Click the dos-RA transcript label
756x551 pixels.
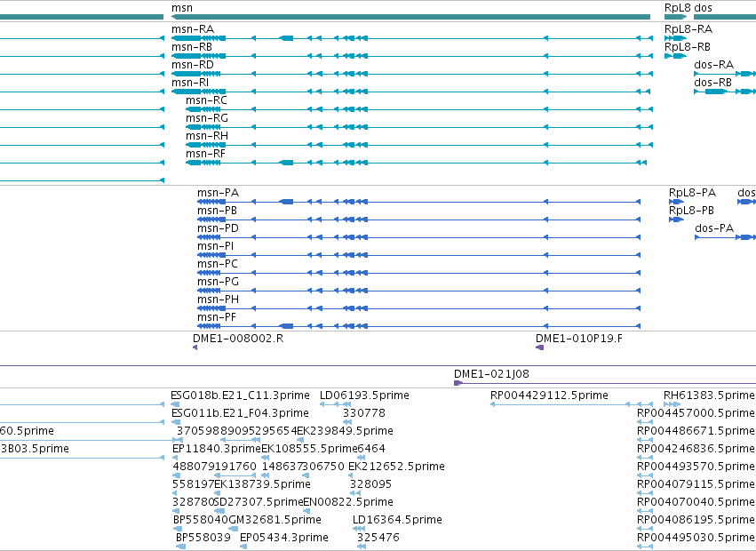(714, 65)
